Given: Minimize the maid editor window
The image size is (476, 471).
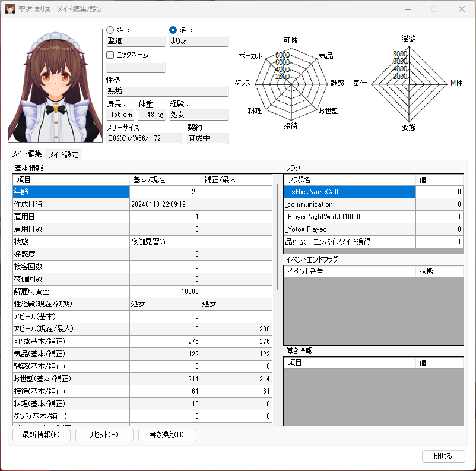Looking at the screenshot, I should pos(407,9).
